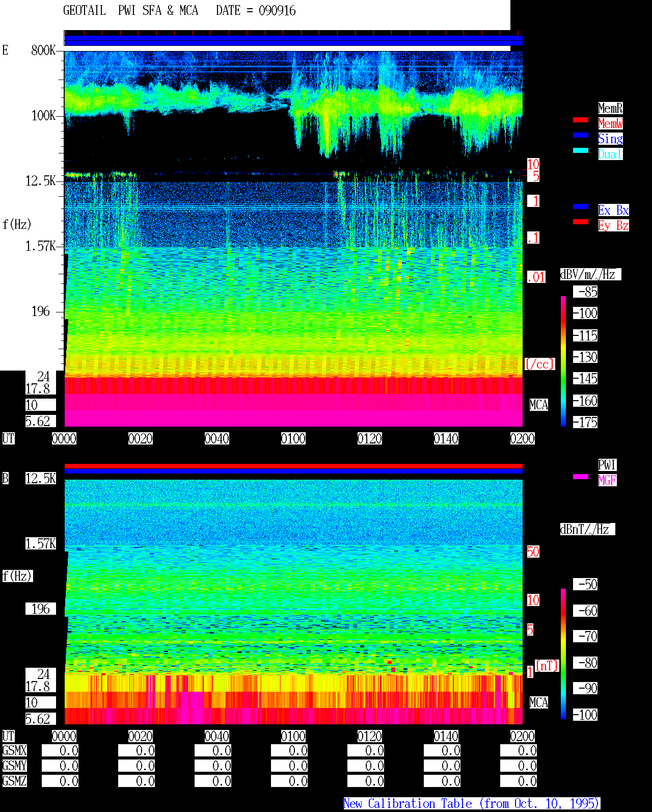652x812 pixels.
Task: Click the -90 color scale value
Action: click(x=585, y=688)
